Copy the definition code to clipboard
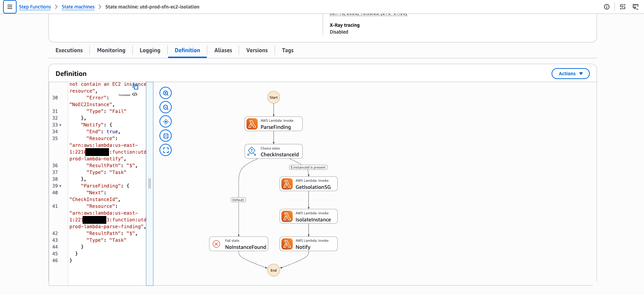644x295 pixels. tap(135, 87)
